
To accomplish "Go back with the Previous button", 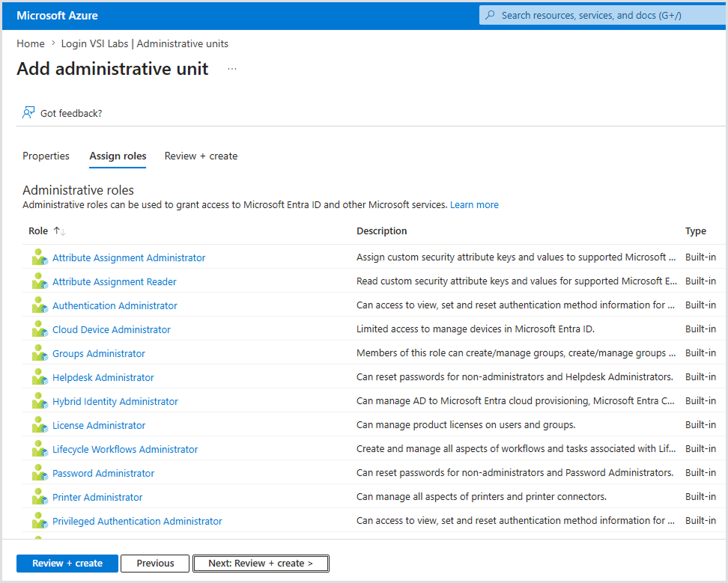I will click(155, 563).
